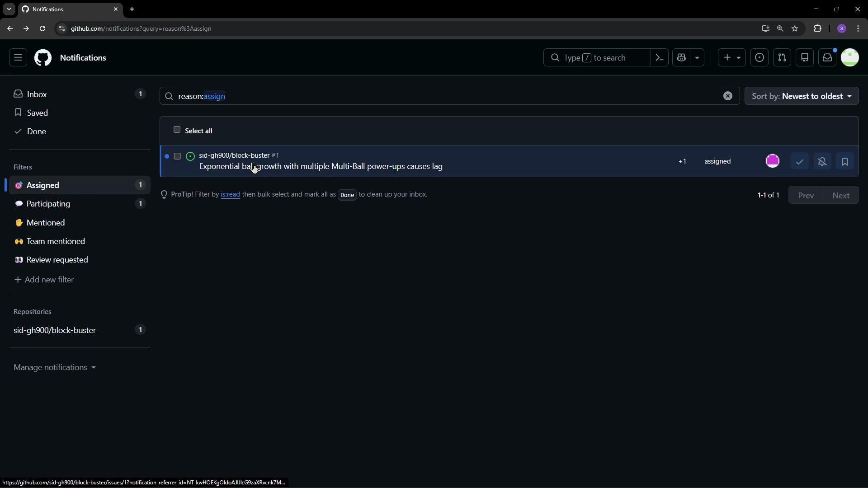
Task: Open the Exponential ball growth issue notification
Action: 321,167
